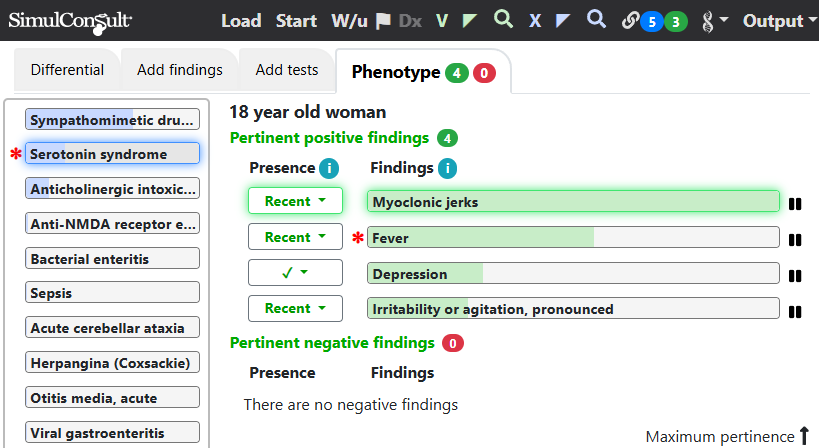The width and height of the screenshot is (819, 448).
Task: Switch to the Differential tab
Action: (x=67, y=70)
